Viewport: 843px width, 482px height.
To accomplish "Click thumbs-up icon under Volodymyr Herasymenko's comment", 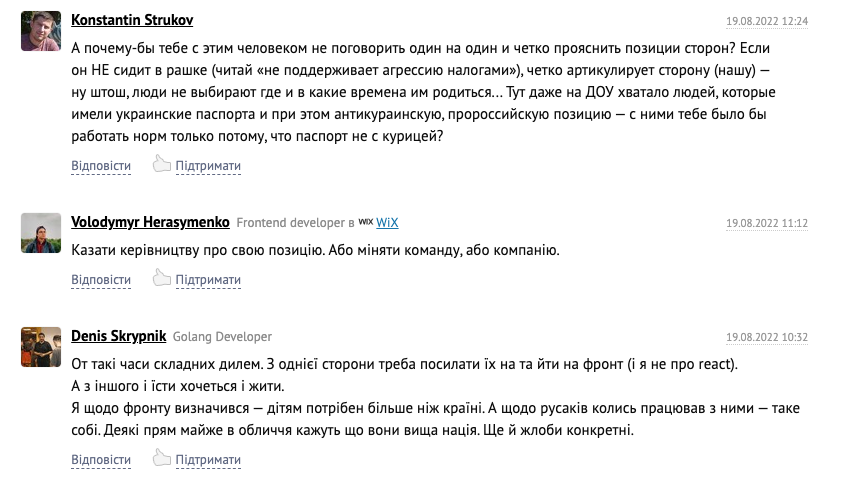I will (161, 277).
